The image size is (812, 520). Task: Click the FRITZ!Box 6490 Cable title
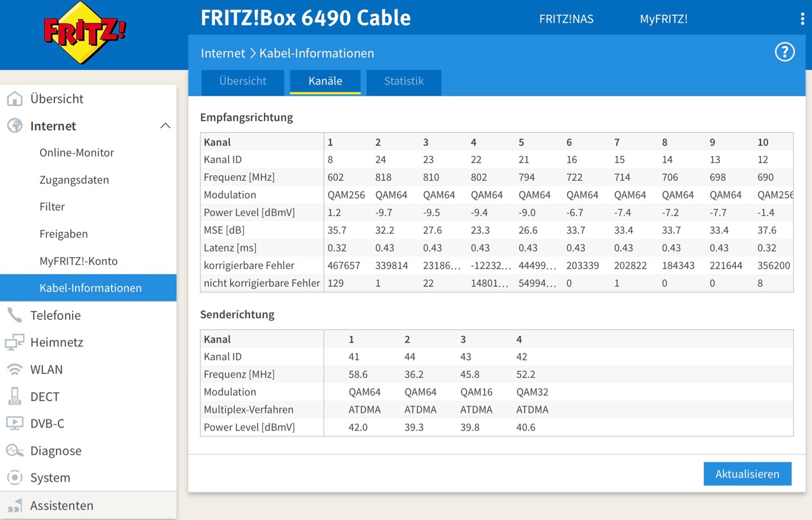[x=306, y=18]
